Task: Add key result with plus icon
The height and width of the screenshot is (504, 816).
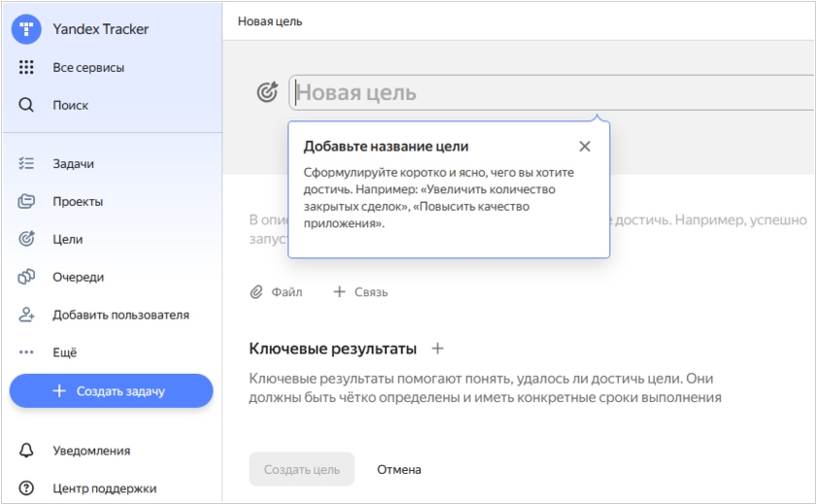Action: tap(437, 349)
